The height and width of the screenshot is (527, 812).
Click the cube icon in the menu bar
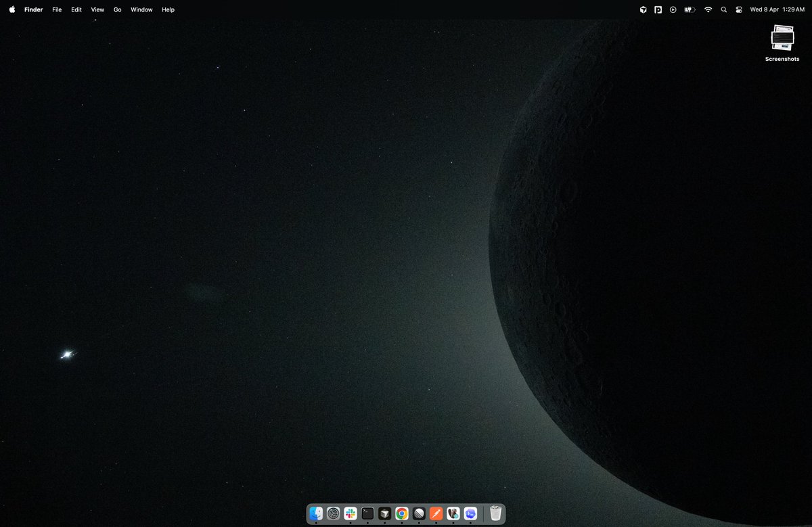(x=643, y=9)
